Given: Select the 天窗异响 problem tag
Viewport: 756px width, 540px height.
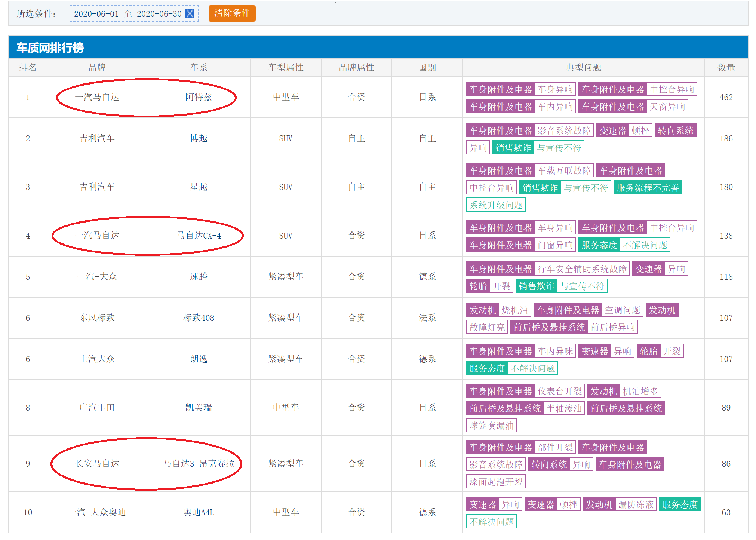Looking at the screenshot, I should (667, 107).
